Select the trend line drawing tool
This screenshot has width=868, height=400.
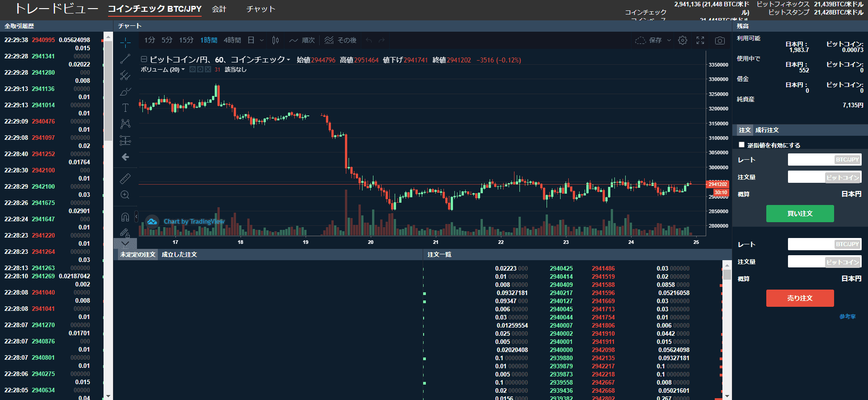(x=125, y=59)
